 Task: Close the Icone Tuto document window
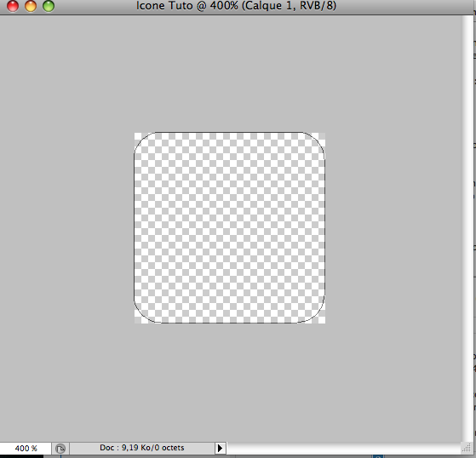click(13, 6)
